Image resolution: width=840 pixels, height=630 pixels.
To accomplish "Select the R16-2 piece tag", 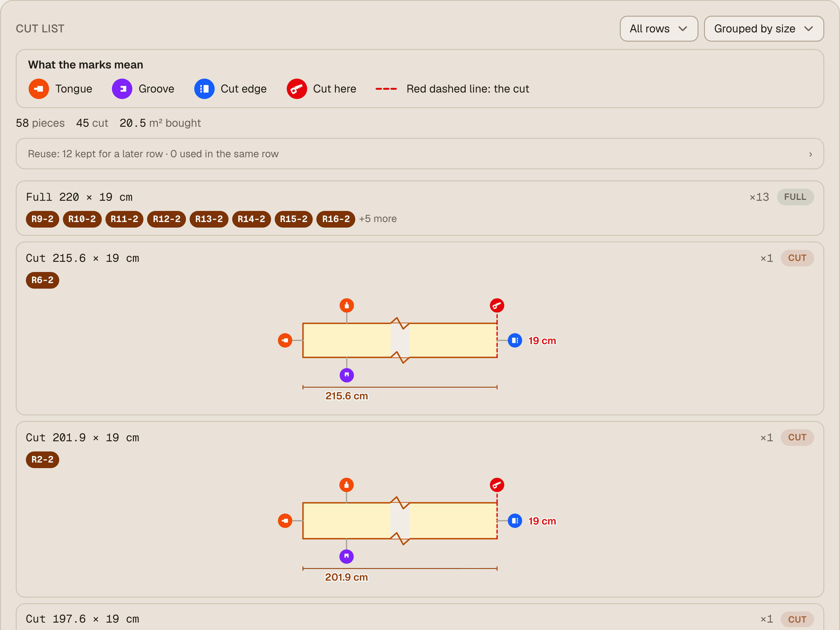I will point(336,219).
